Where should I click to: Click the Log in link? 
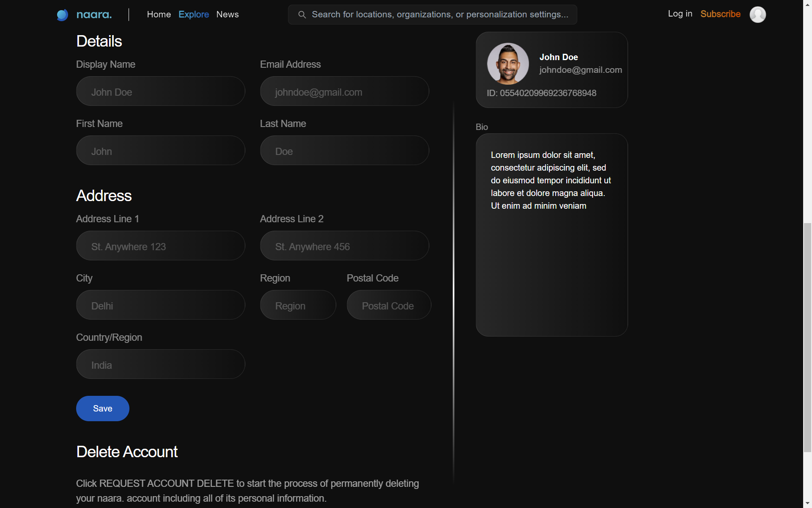point(680,14)
